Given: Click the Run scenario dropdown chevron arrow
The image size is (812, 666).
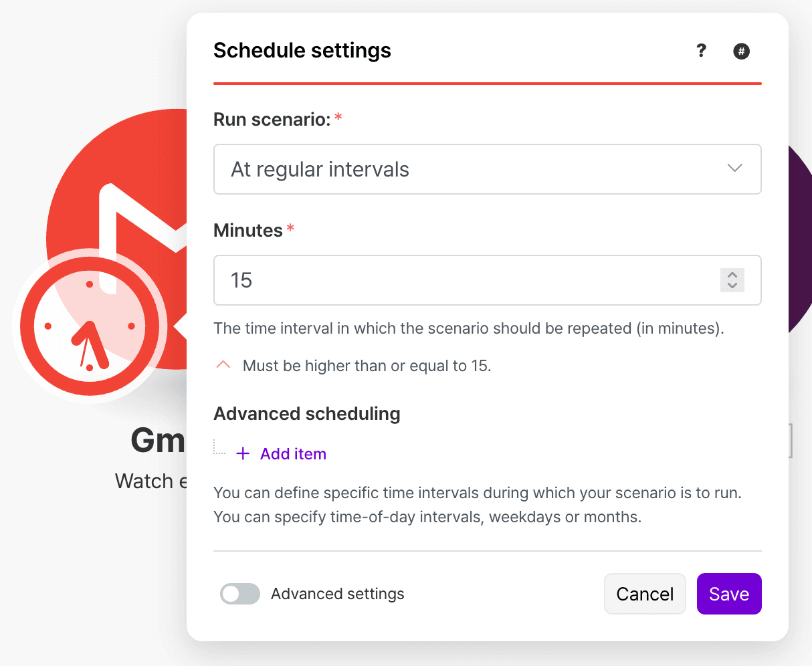Looking at the screenshot, I should [734, 169].
